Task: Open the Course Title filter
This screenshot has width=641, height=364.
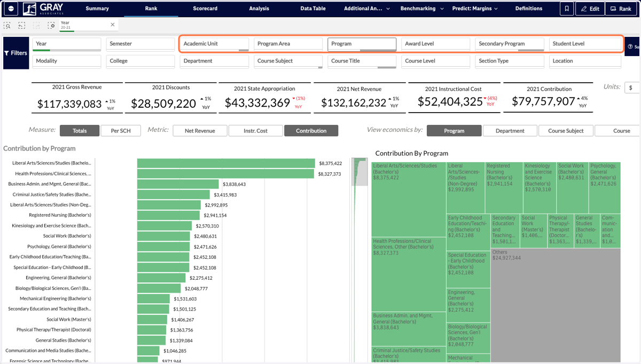Action: (362, 61)
